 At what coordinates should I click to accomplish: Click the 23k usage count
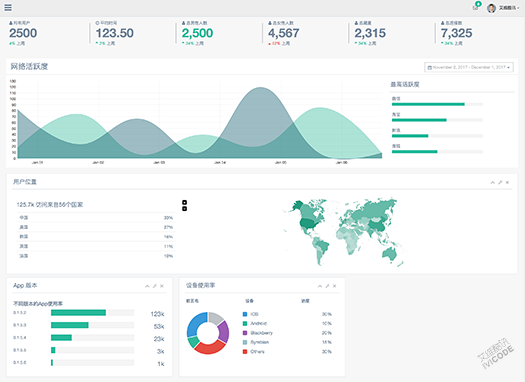[x=159, y=339]
